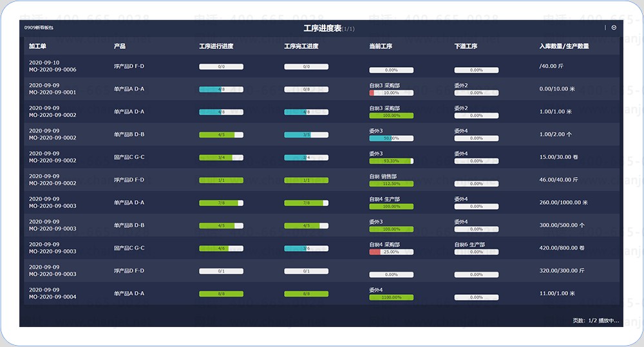Click the 420.00/800.00 卷 quantity cell
This screenshot has width=644, height=347.
click(562, 248)
